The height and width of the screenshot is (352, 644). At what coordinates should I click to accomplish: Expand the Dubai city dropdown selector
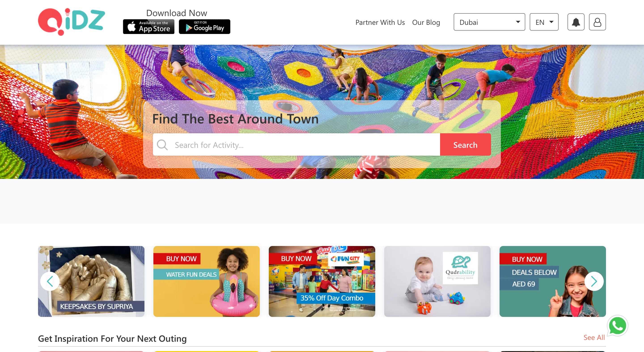[489, 22]
